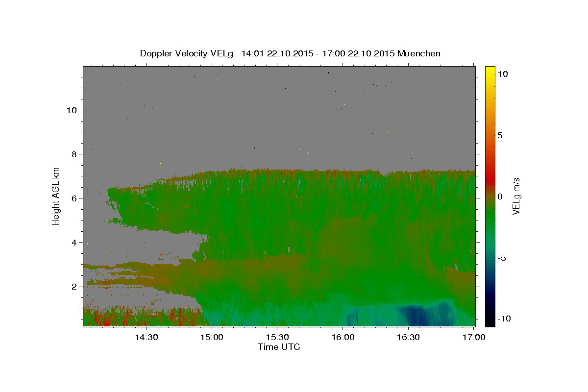Select the 15:00 time tick label
The width and height of the screenshot is (588, 392).
(x=212, y=338)
